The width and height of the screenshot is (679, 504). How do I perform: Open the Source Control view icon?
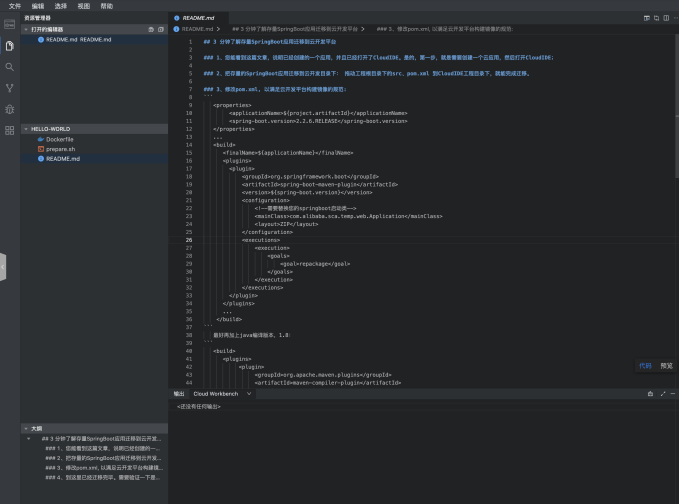[10, 88]
